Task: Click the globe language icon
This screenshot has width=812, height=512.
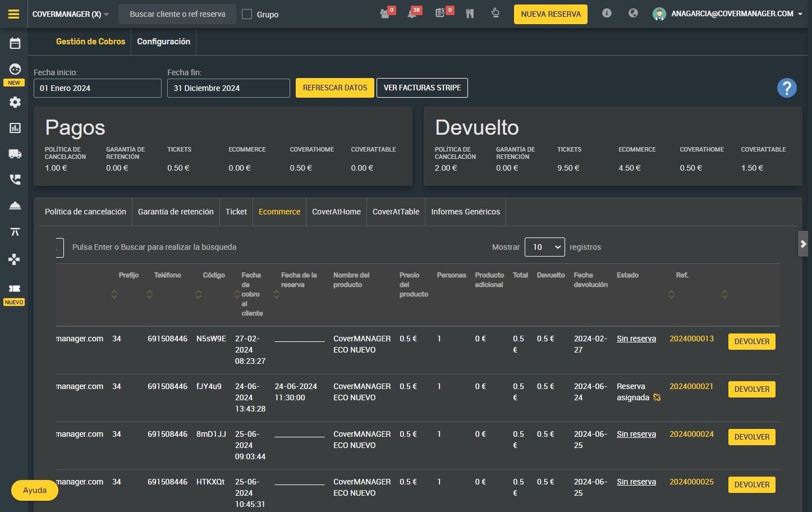Action: point(633,13)
